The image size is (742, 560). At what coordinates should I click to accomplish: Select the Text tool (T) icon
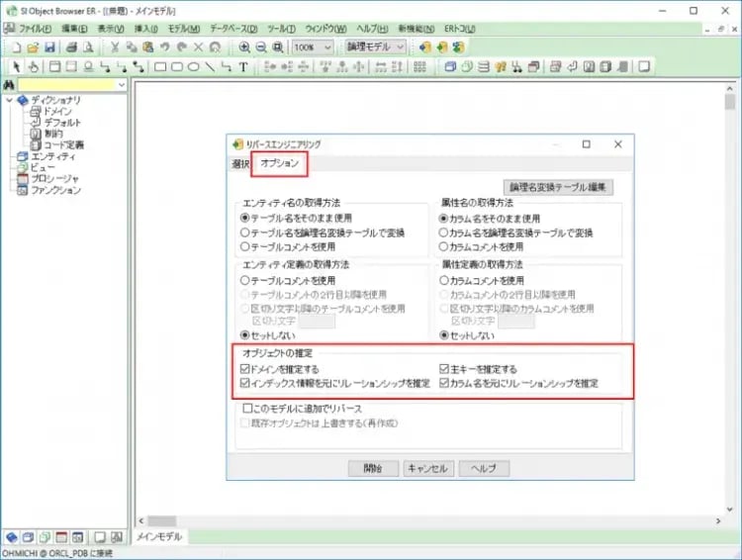[243, 67]
